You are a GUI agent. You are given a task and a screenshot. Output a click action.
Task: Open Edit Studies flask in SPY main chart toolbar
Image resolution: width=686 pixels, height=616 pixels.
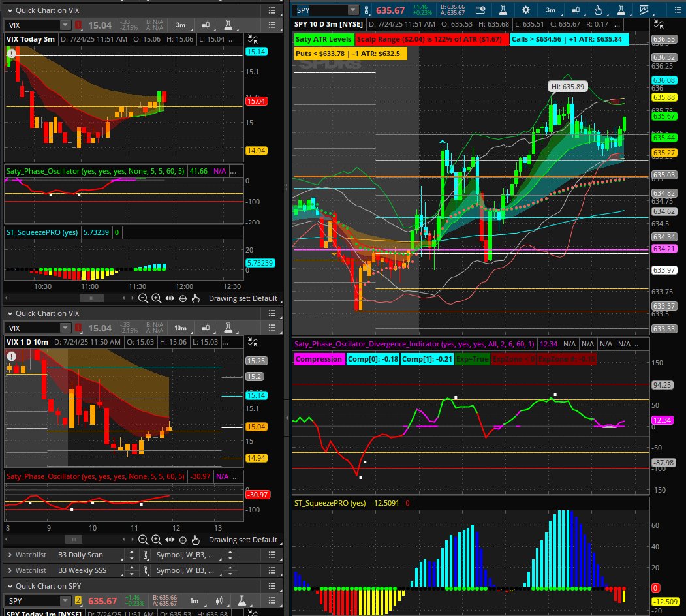[503, 10]
